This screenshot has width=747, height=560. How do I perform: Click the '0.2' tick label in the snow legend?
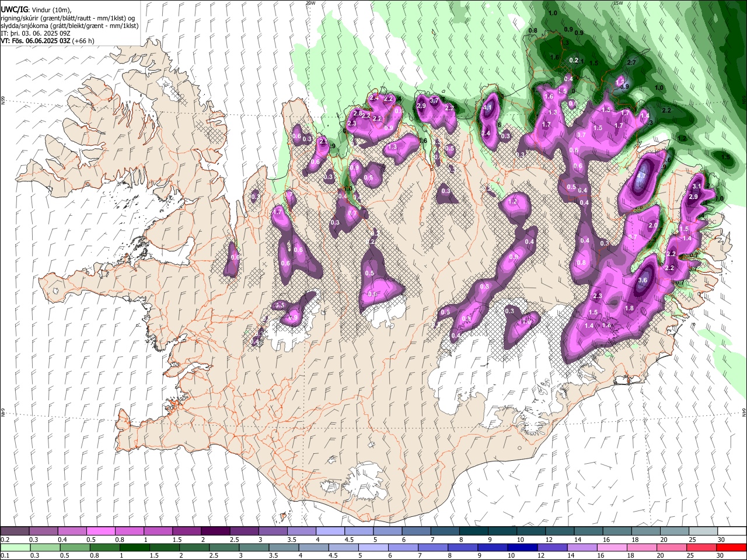(x=5, y=540)
